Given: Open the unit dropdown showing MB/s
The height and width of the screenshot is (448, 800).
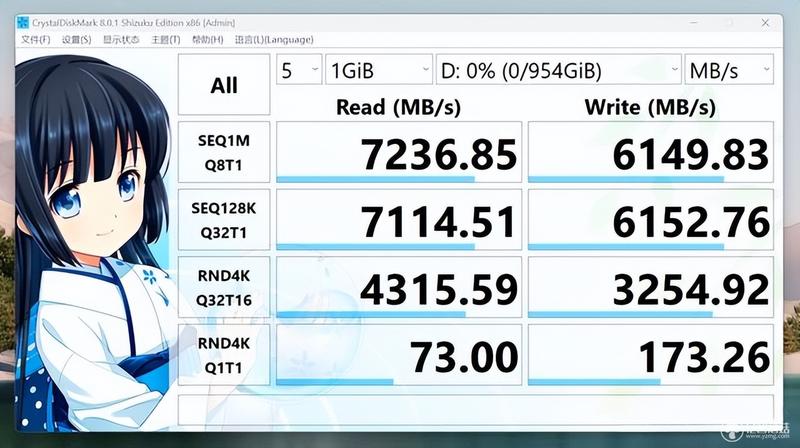Looking at the screenshot, I should 729,69.
